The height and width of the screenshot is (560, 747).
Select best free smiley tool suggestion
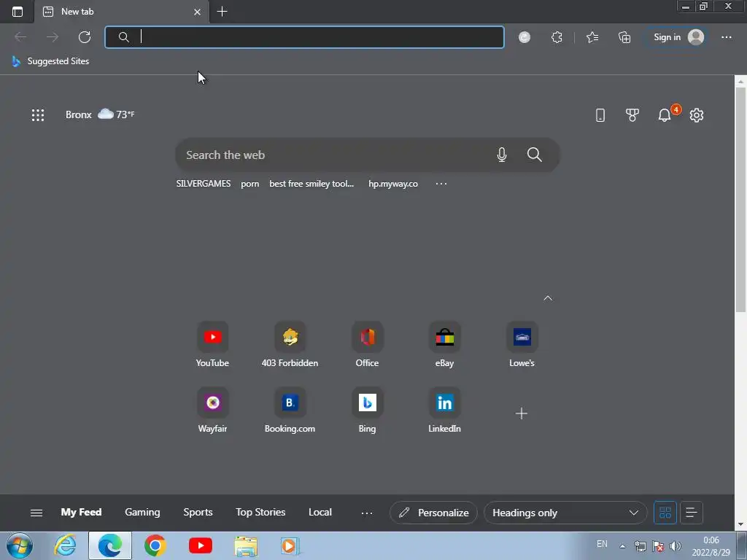(311, 184)
